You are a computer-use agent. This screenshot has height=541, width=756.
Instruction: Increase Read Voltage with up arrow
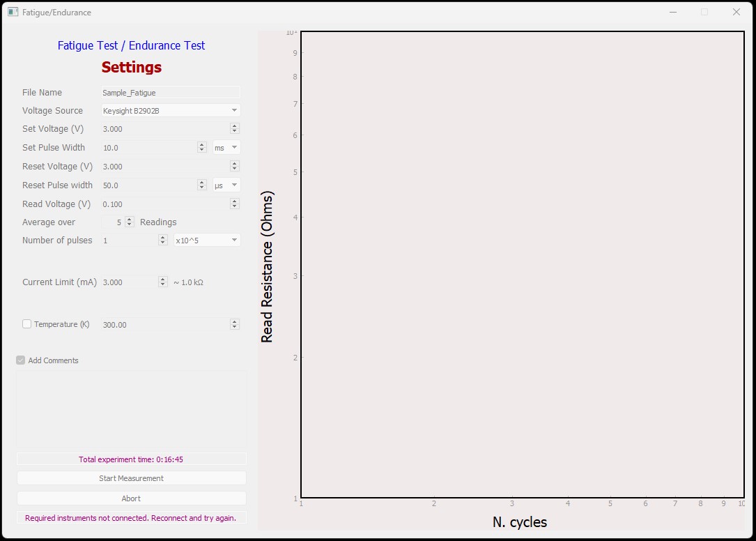tap(234, 201)
